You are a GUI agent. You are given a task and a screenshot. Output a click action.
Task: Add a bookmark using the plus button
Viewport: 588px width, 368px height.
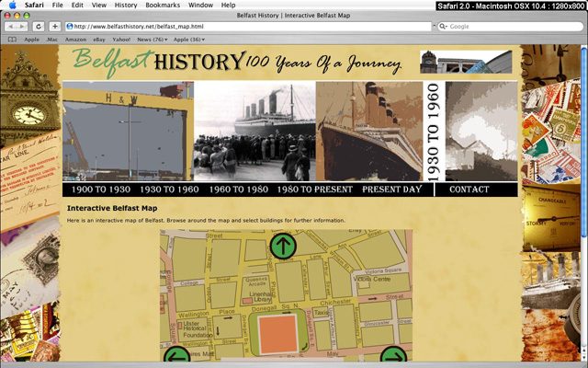[x=55, y=27]
